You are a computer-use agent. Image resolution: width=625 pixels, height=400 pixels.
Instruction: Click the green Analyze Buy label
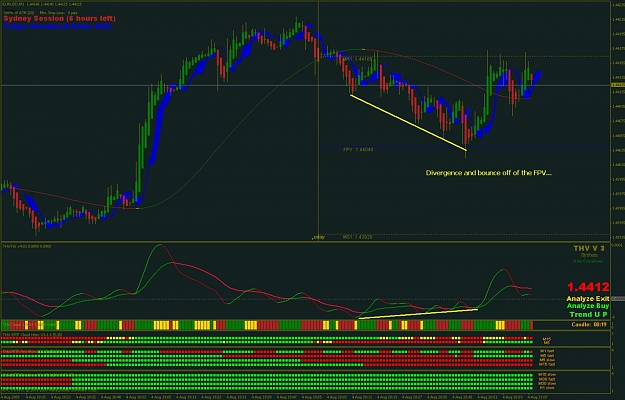pos(588,306)
